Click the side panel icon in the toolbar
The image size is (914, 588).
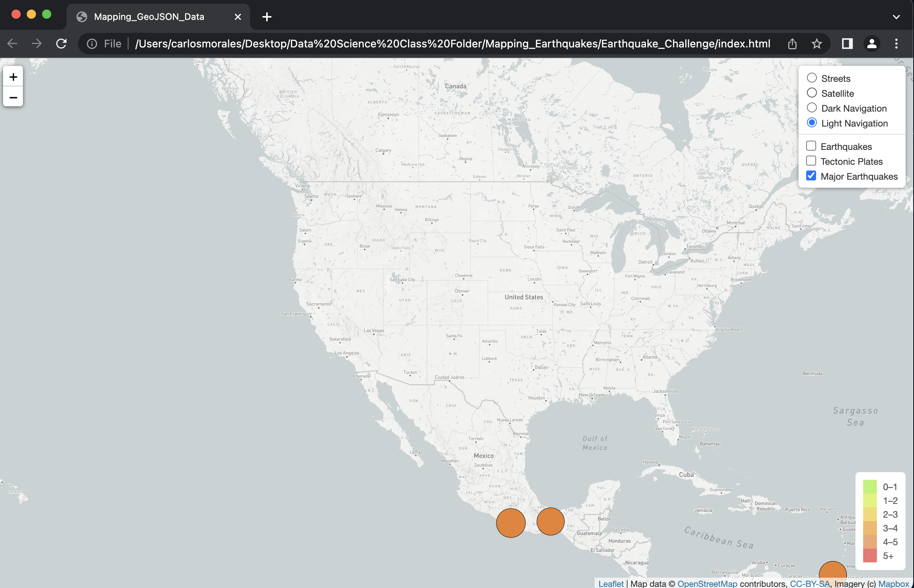(846, 43)
